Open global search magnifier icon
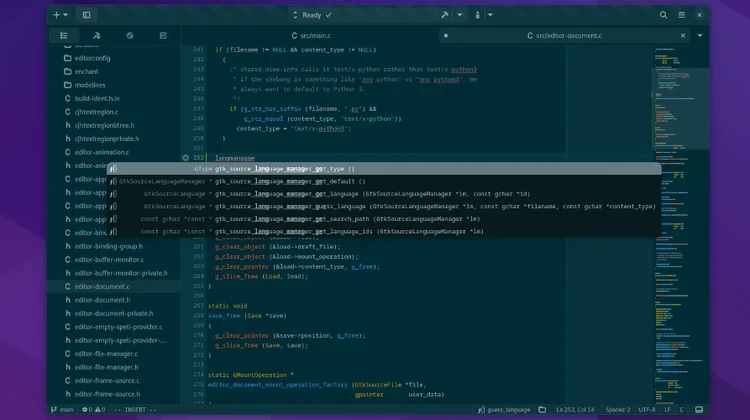Image resolution: width=750 pixels, height=420 pixels. [663, 15]
